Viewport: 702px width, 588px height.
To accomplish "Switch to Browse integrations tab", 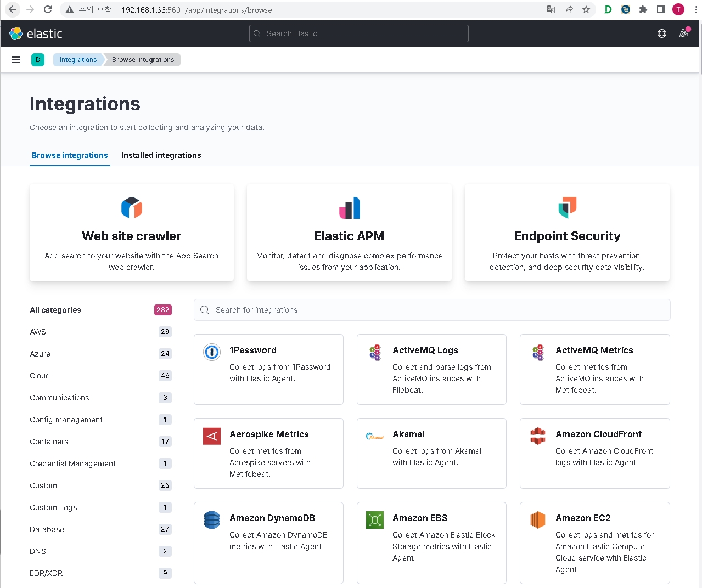I will point(70,155).
